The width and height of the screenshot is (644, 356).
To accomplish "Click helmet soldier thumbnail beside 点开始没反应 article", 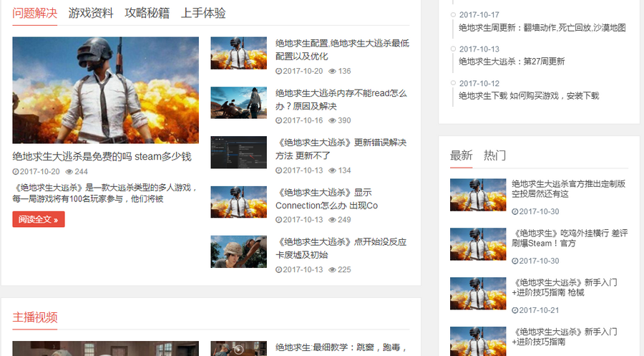I will click(238, 251).
